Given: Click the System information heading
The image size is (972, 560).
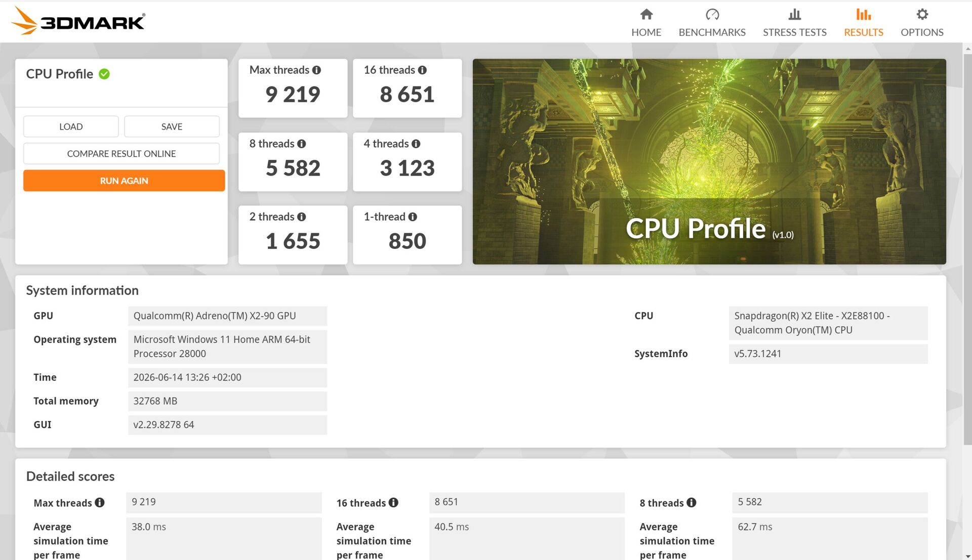Looking at the screenshot, I should pos(82,290).
